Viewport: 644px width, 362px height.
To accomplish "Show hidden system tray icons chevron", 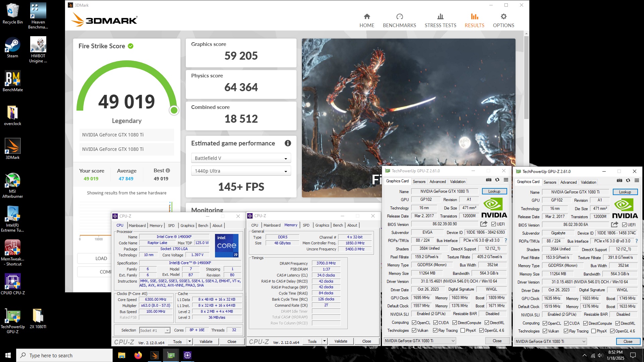I will (584, 356).
